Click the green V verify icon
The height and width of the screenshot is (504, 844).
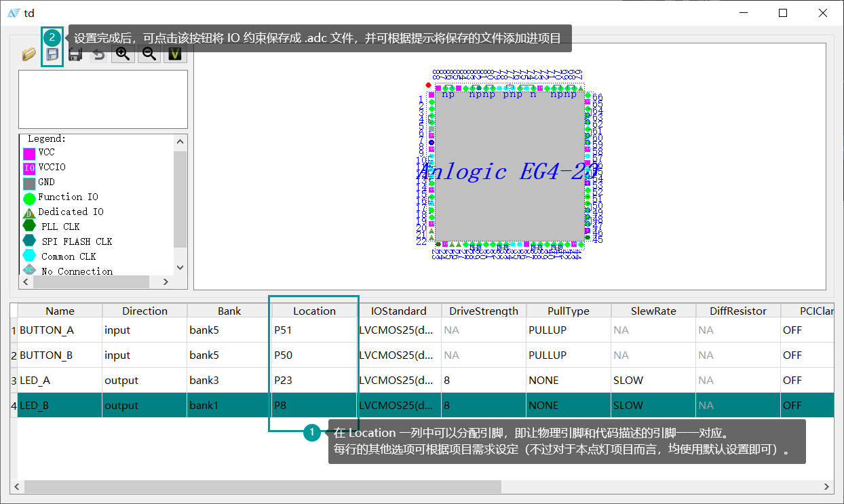click(175, 54)
